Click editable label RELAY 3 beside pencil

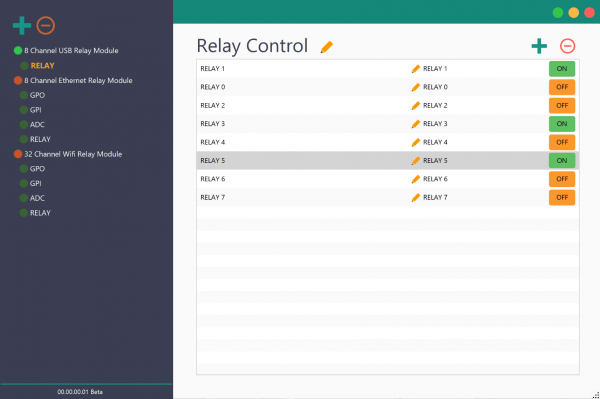point(435,124)
